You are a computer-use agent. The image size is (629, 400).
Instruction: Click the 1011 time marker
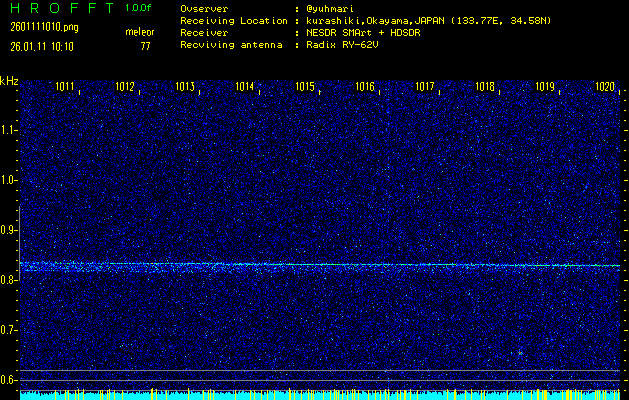(65, 88)
